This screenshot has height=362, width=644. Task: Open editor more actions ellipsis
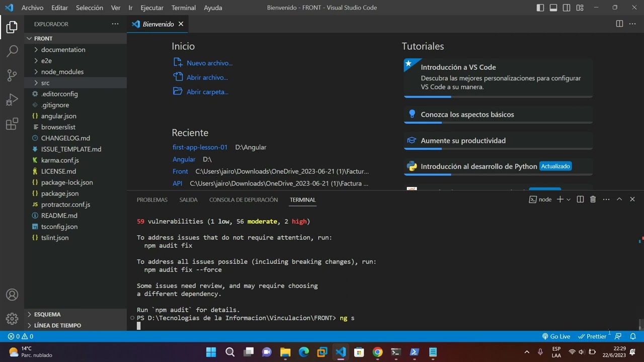632,24
